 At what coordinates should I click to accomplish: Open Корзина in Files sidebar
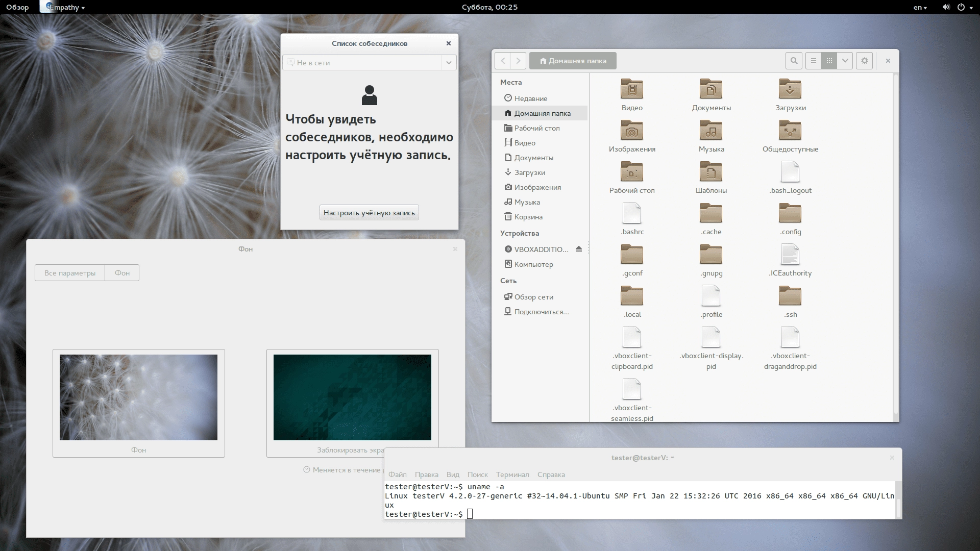click(x=540, y=217)
